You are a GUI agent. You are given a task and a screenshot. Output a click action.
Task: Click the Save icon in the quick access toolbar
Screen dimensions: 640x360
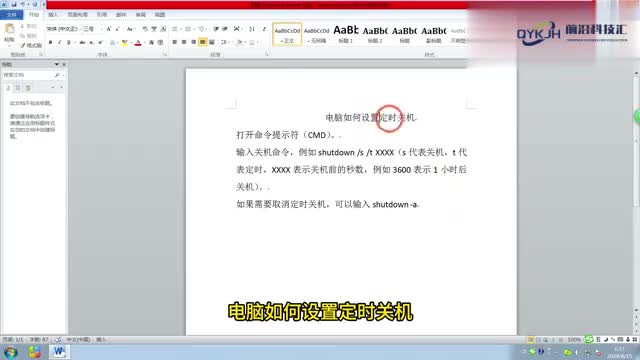13,4
